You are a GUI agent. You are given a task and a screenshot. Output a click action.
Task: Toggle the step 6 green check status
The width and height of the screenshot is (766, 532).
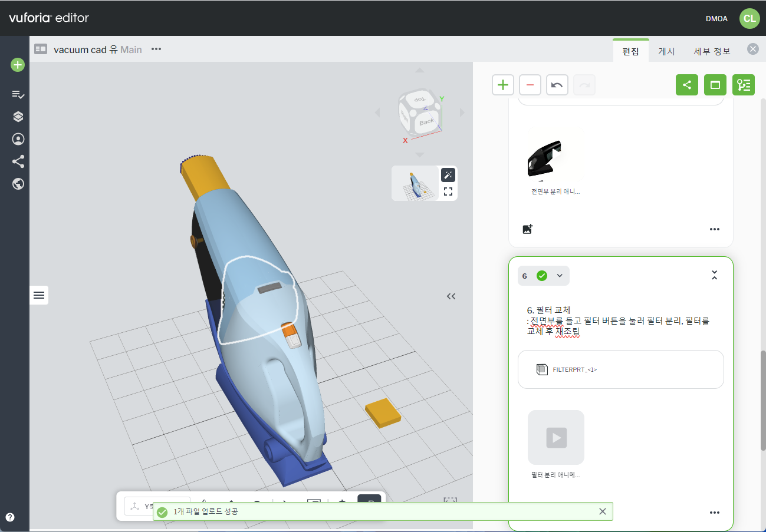click(541, 276)
